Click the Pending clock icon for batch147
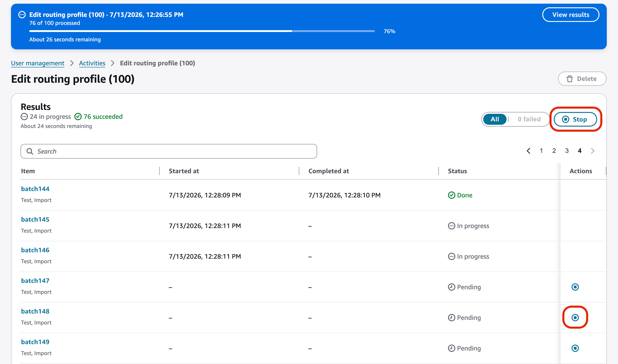 pos(451,287)
